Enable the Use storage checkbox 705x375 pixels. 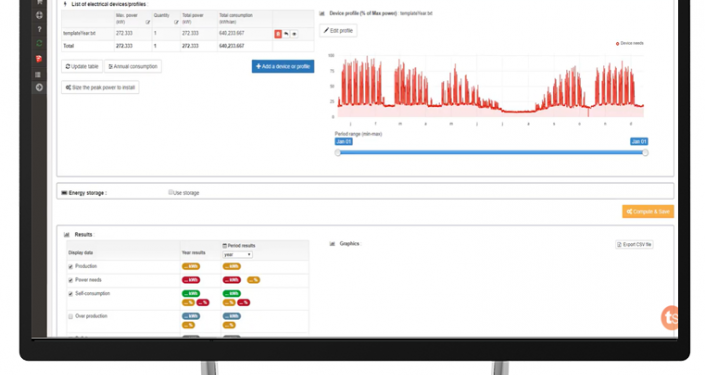click(170, 192)
